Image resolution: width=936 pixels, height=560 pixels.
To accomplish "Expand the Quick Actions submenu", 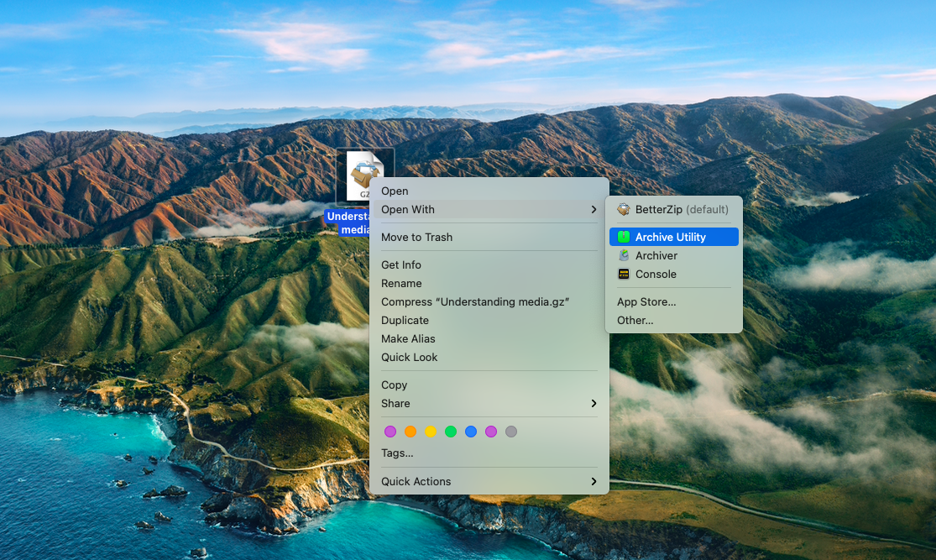I will point(593,481).
